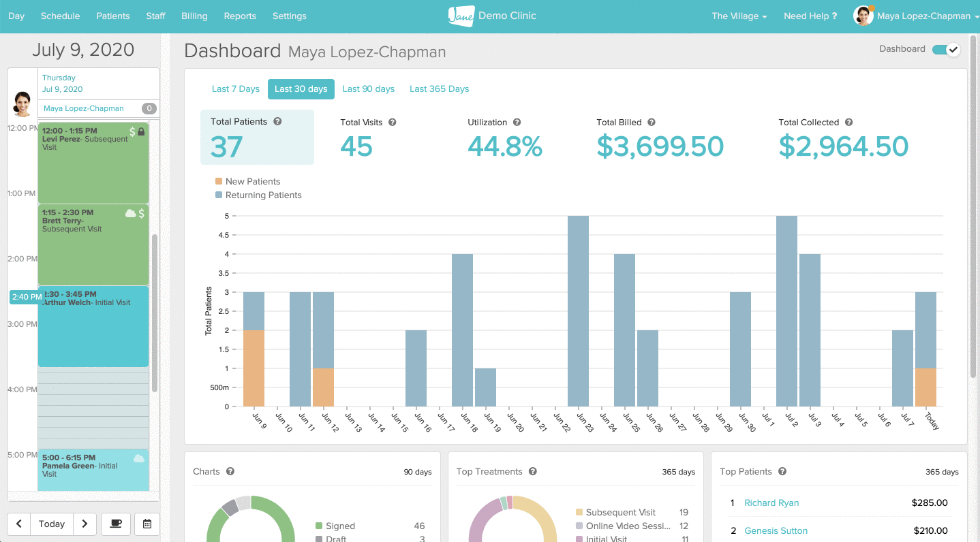This screenshot has height=542, width=980.
Task: Select the Last 90 days range
Action: pyautogui.click(x=369, y=89)
